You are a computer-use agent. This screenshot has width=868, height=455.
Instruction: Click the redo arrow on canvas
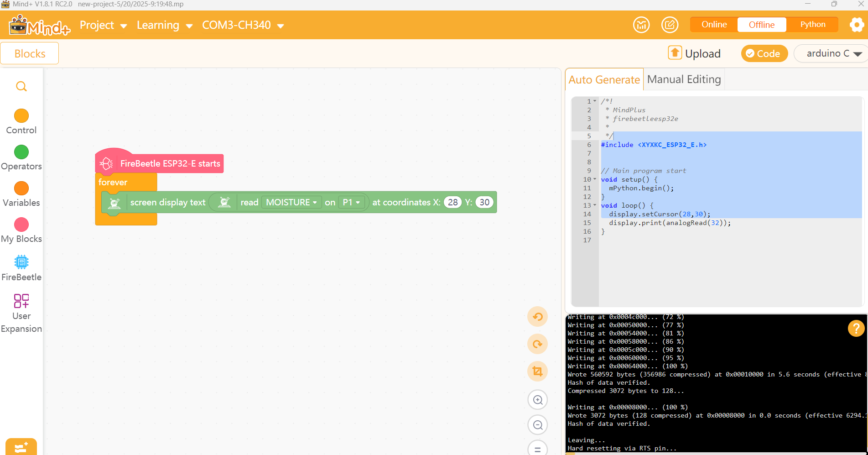pos(538,344)
